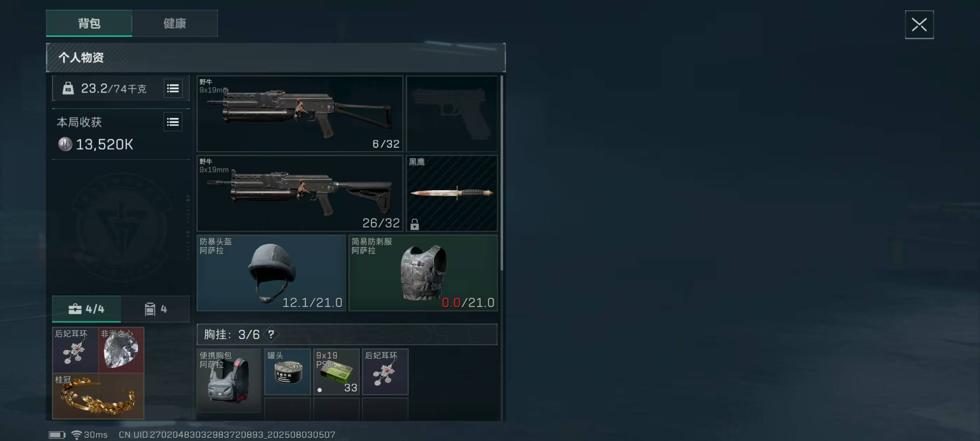Image resolution: width=980 pixels, height=441 pixels.
Task: Select the empty pistol slot
Action: (x=451, y=114)
